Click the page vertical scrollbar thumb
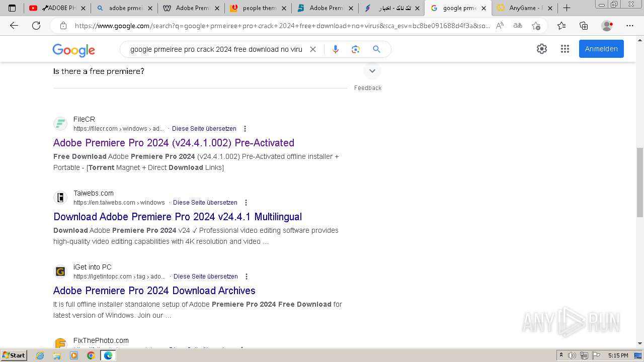 point(639,183)
